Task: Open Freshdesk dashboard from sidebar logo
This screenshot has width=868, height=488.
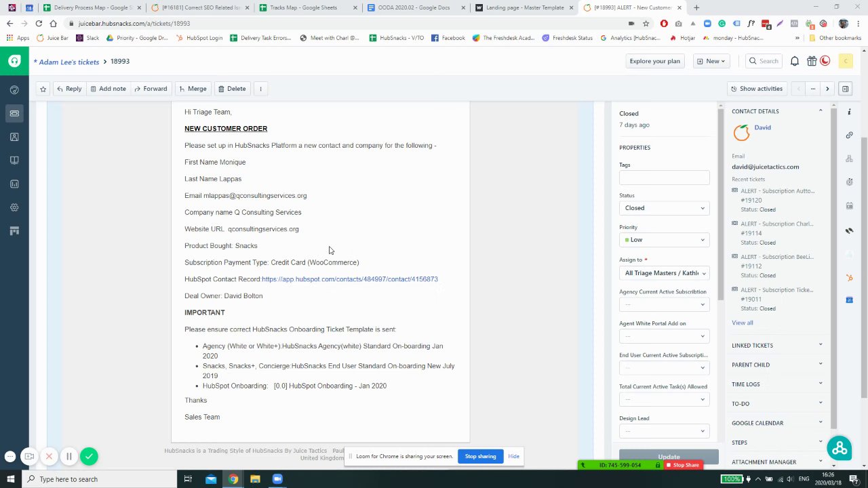Action: coord(14,61)
